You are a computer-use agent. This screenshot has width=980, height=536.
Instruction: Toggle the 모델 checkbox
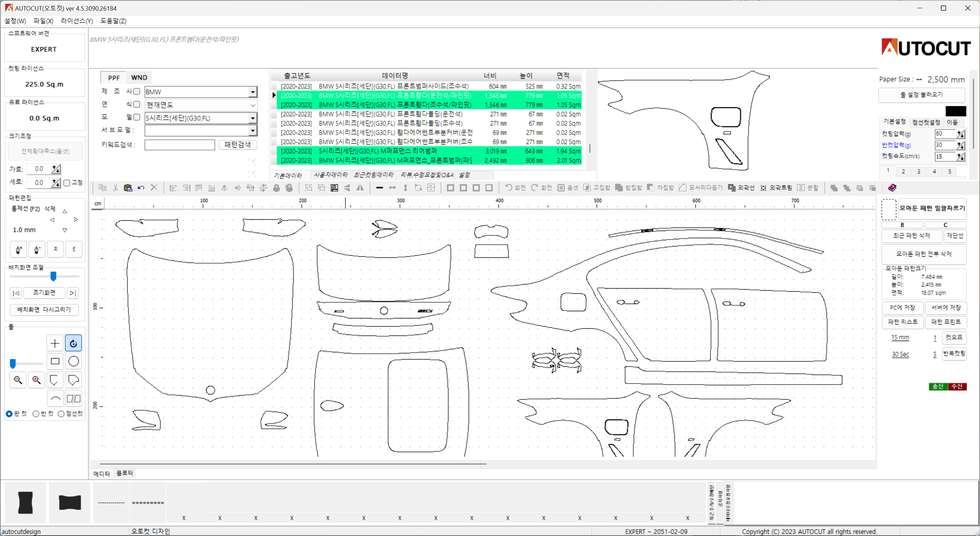click(137, 117)
